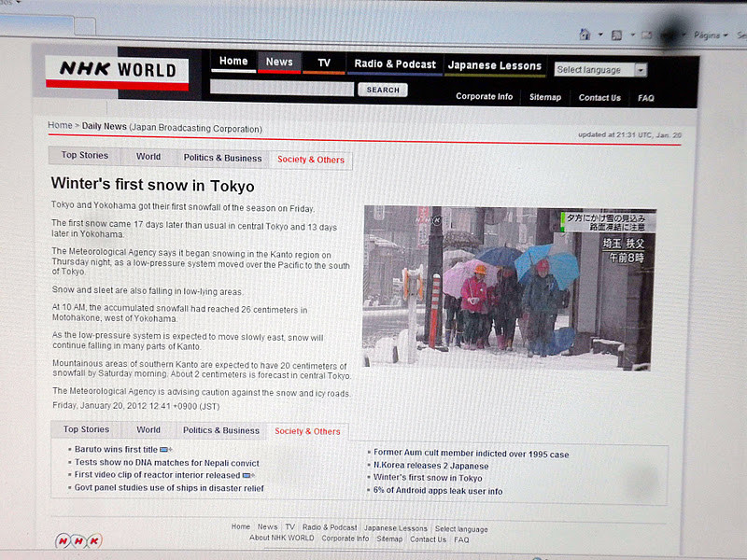Click footer Sitemap link
Viewport: 747px width, 560px height.
[389, 539]
